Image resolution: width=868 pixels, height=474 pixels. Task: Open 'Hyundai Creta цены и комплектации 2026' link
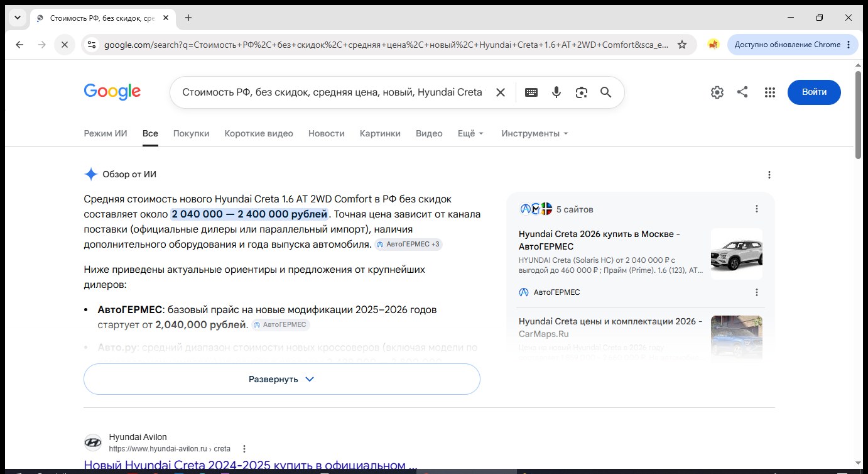point(610,328)
